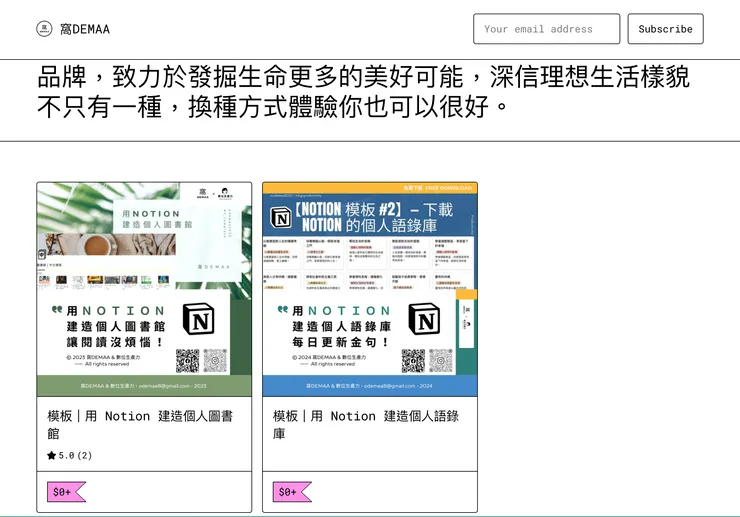The image size is (740, 517).
Task: Click the $0+ price tag on 個人語錄庫 card
Action: point(292,492)
